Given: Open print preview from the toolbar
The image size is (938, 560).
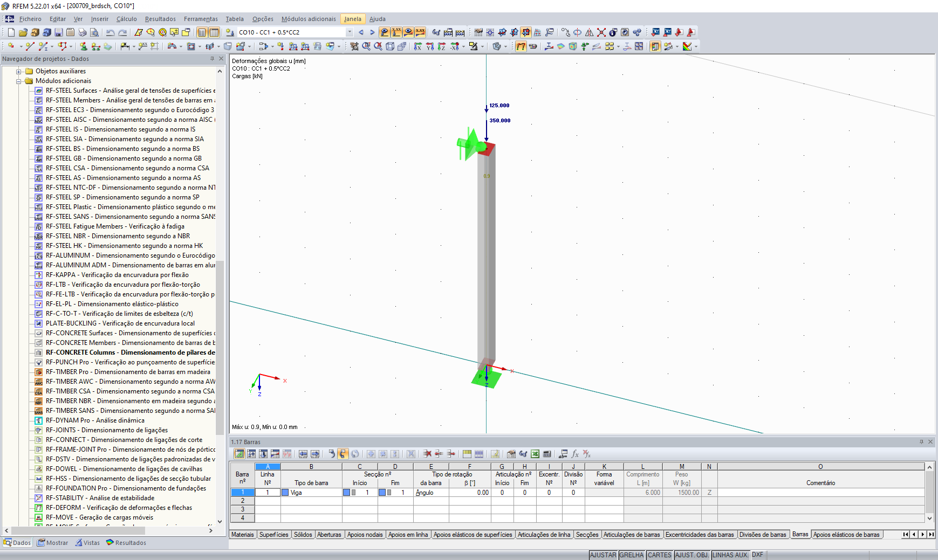Looking at the screenshot, I should 94,32.
